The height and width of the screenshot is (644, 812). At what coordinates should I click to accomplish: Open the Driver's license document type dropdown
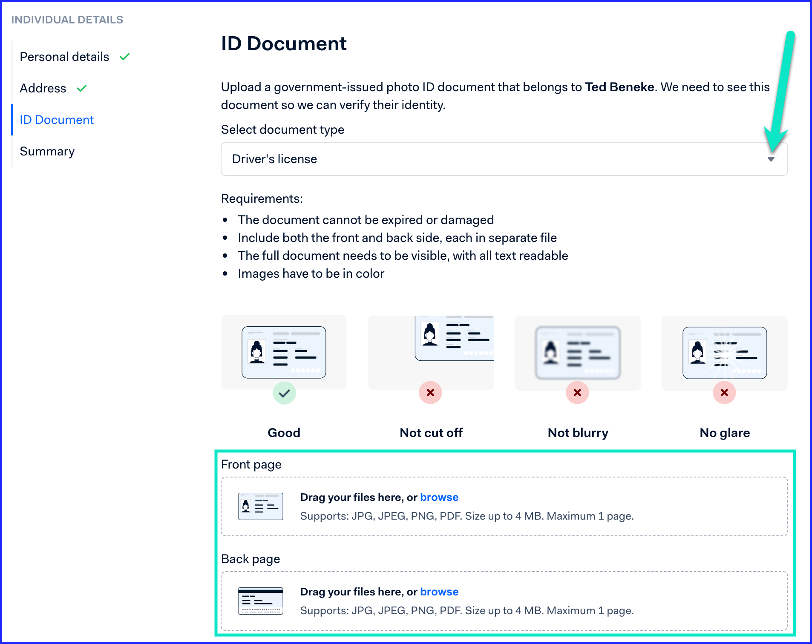pyautogui.click(x=504, y=159)
